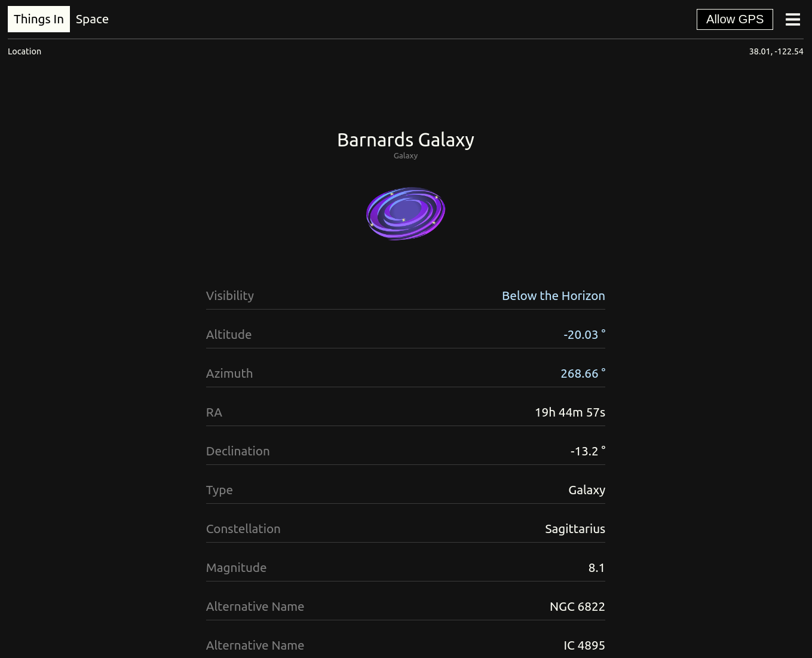
Task: Click the Below the Horizon visibility value
Action: click(553, 296)
